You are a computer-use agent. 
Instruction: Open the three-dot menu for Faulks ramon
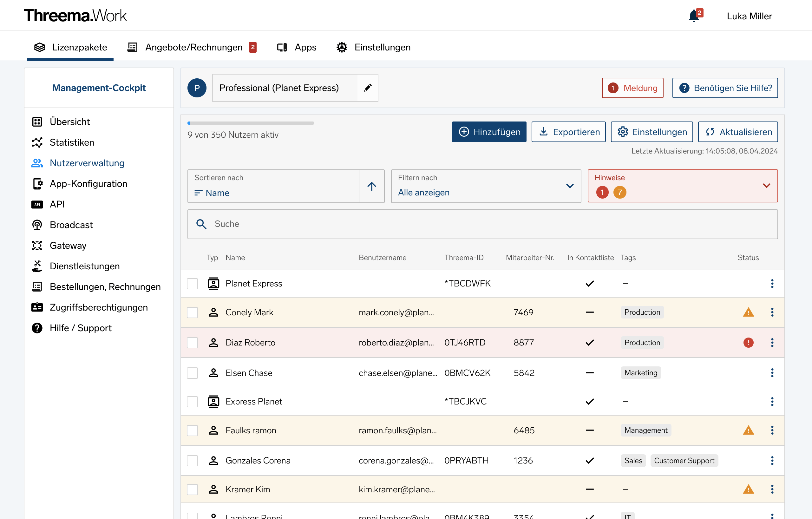point(772,430)
